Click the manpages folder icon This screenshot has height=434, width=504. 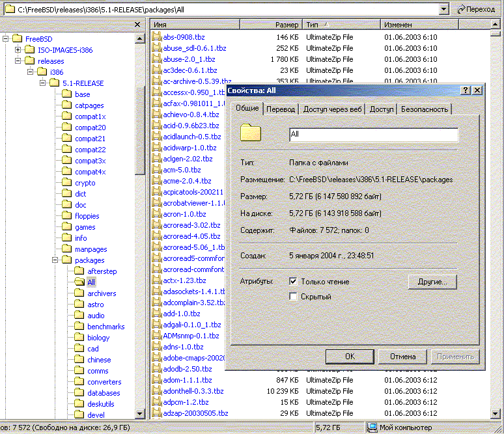click(x=67, y=249)
